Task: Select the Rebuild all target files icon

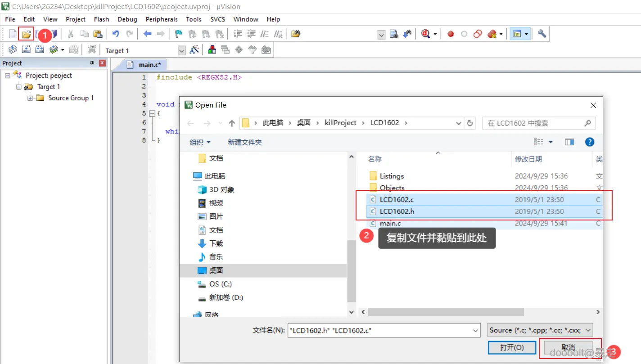Action: (40, 49)
